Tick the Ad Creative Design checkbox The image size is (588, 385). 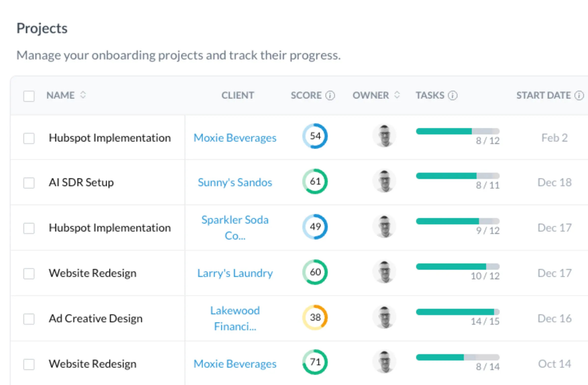(29, 319)
